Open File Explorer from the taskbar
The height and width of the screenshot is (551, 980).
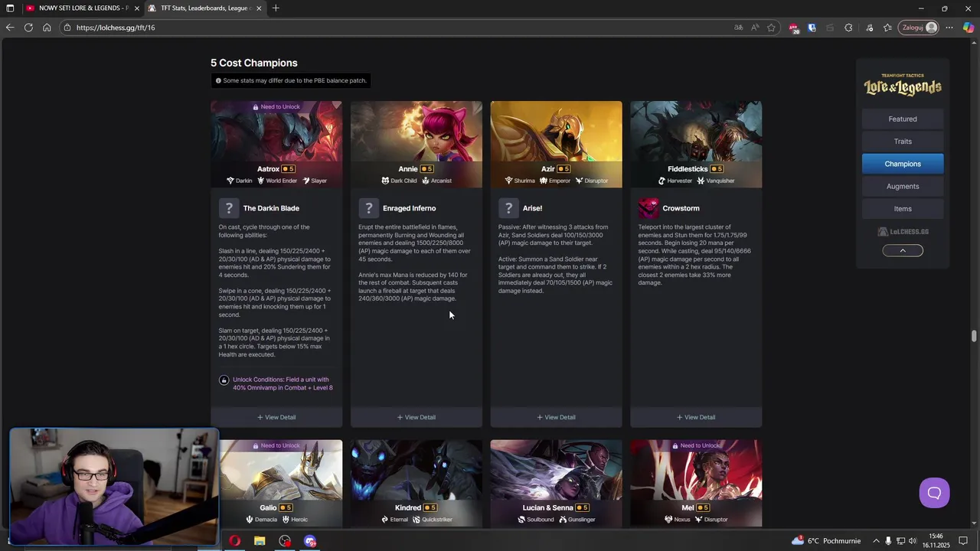260,541
